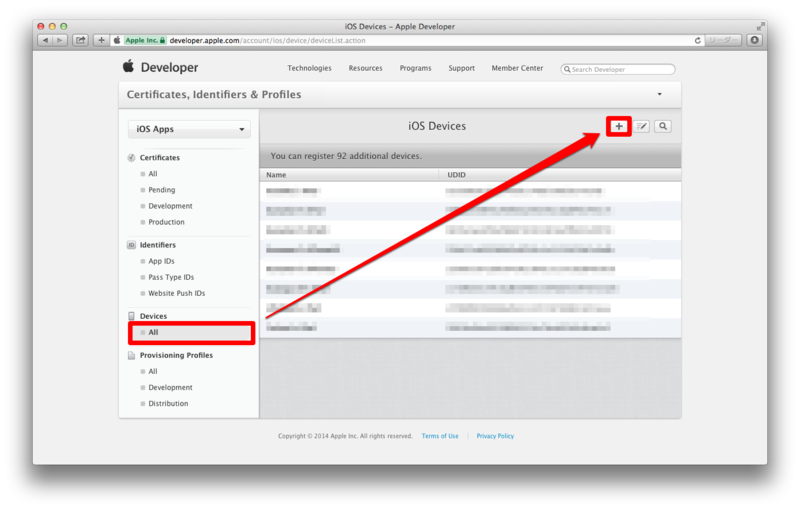Open the Programs menu
This screenshot has width=800, height=510.
coord(415,68)
